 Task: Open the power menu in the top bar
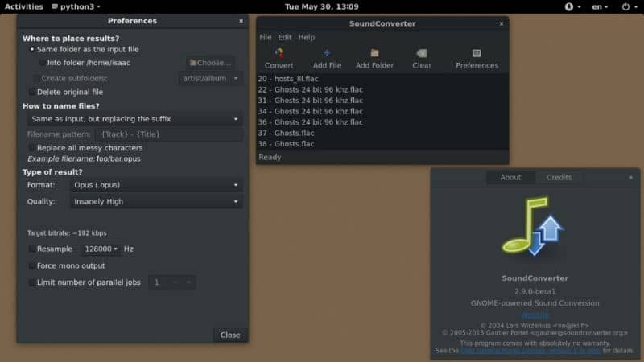click(x=630, y=6)
